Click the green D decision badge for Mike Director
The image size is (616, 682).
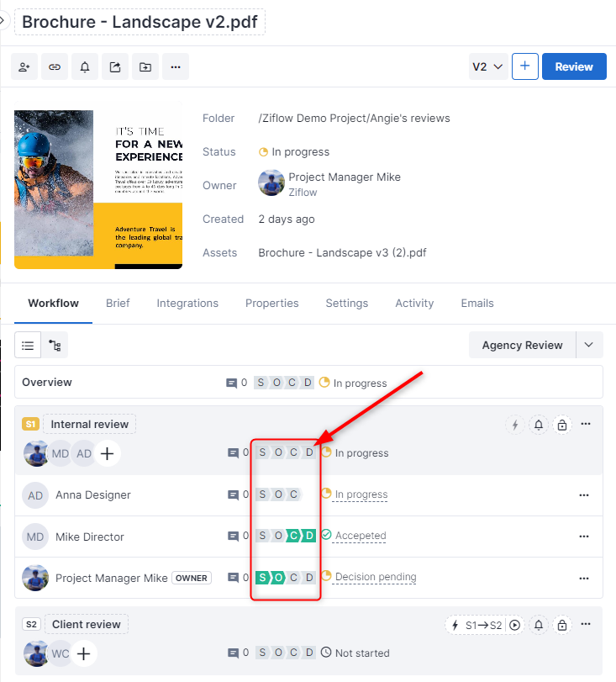tap(309, 537)
